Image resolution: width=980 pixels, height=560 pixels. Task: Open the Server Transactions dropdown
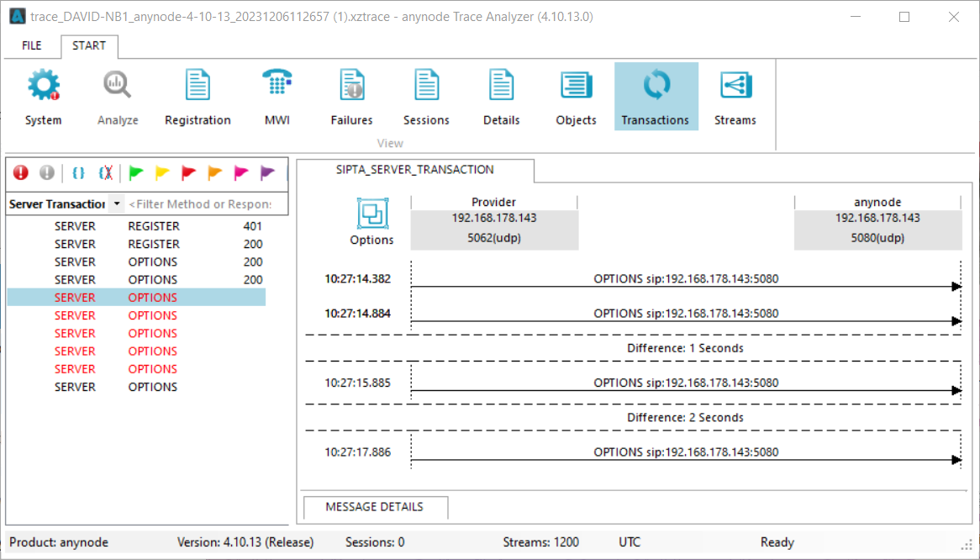coord(116,203)
